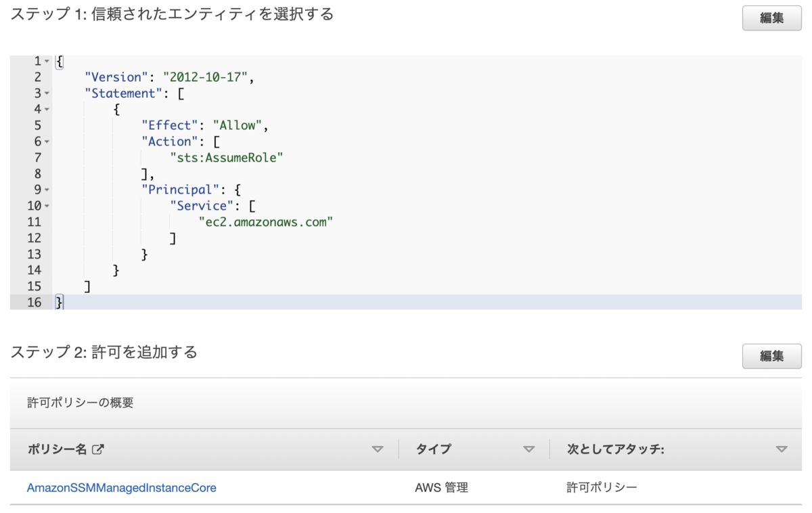Click the 次としてアタッチ column header

(615, 449)
